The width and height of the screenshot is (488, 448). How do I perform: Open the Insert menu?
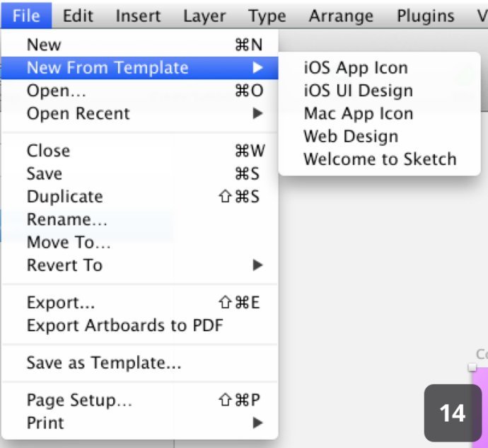138,16
